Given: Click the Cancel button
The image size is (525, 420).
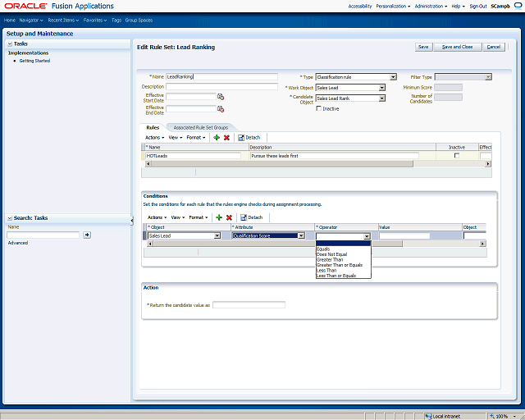Looking at the screenshot, I should click(494, 47).
